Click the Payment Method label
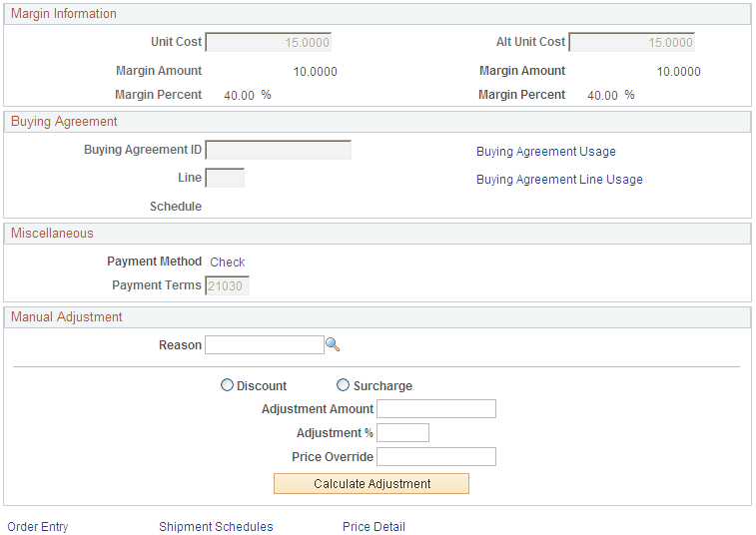The image size is (756, 535). [x=154, y=262]
